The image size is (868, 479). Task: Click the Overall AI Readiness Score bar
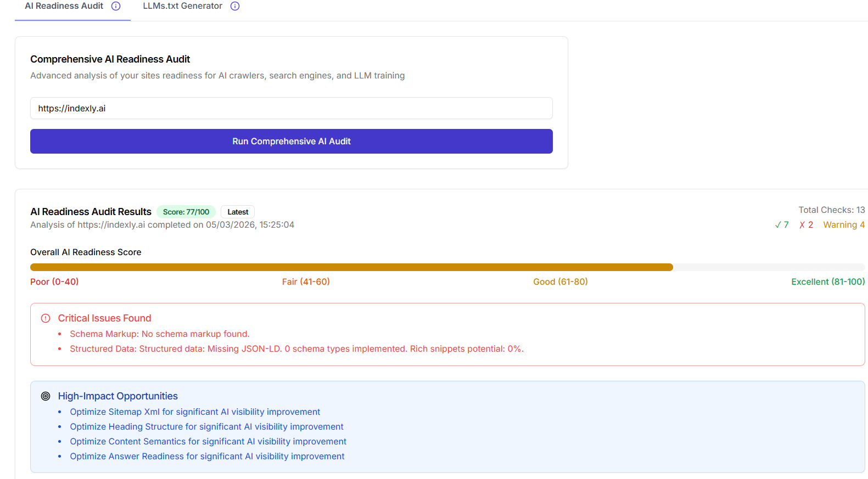pyautogui.click(x=351, y=267)
